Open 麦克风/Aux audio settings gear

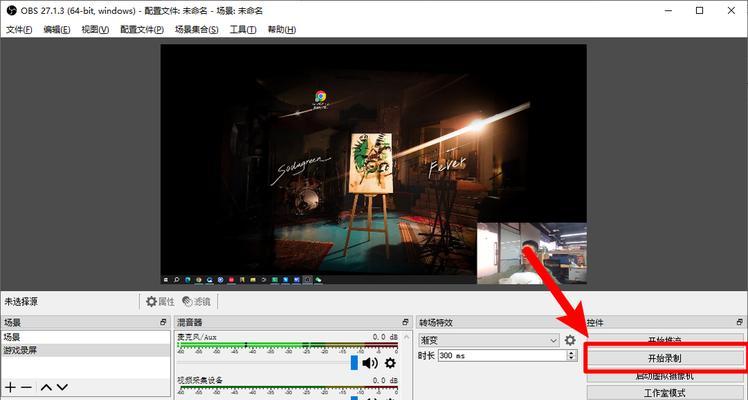point(390,363)
